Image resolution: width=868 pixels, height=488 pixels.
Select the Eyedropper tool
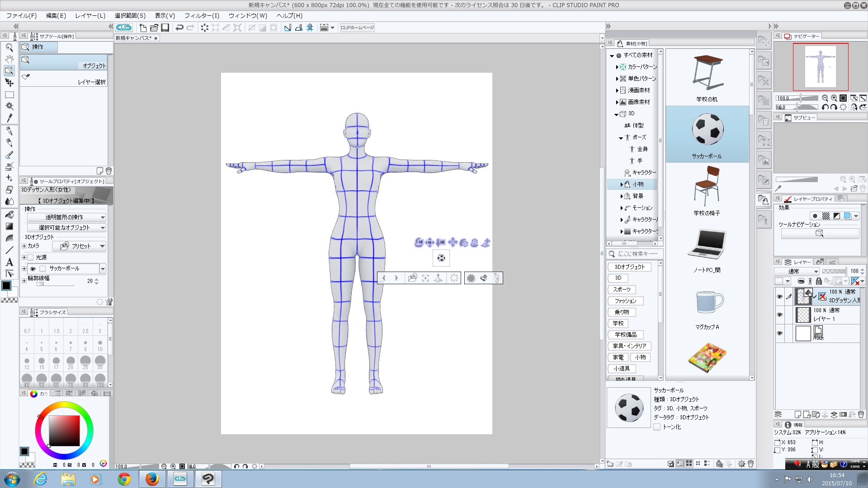9,118
